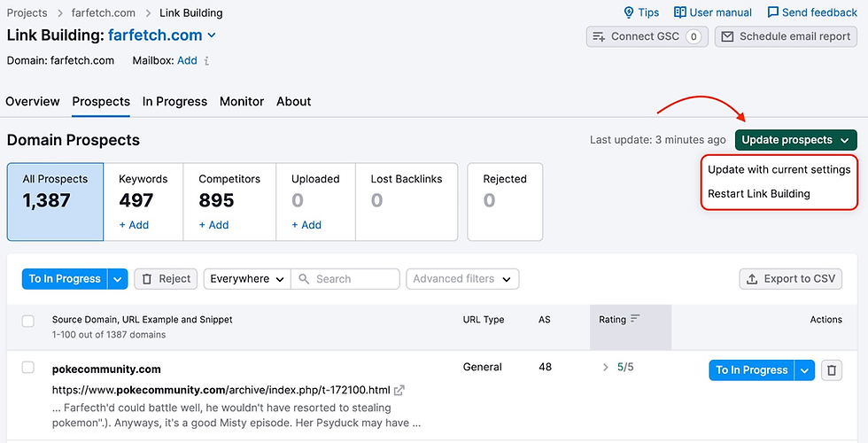868x443 pixels.
Task: Open external link icon beside pokecommunity URL
Action: [x=399, y=390]
